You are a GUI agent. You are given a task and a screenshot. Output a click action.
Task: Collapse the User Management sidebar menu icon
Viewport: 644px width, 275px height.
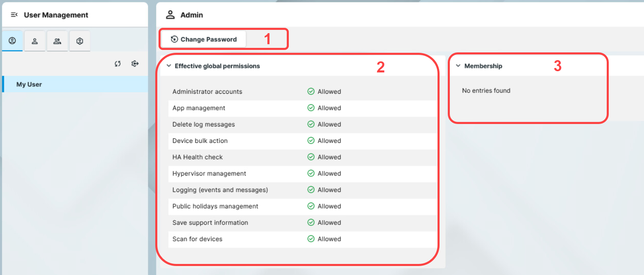coord(14,15)
